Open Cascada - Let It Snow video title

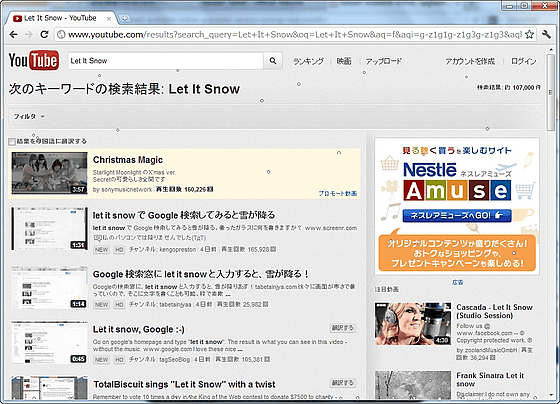click(x=494, y=311)
